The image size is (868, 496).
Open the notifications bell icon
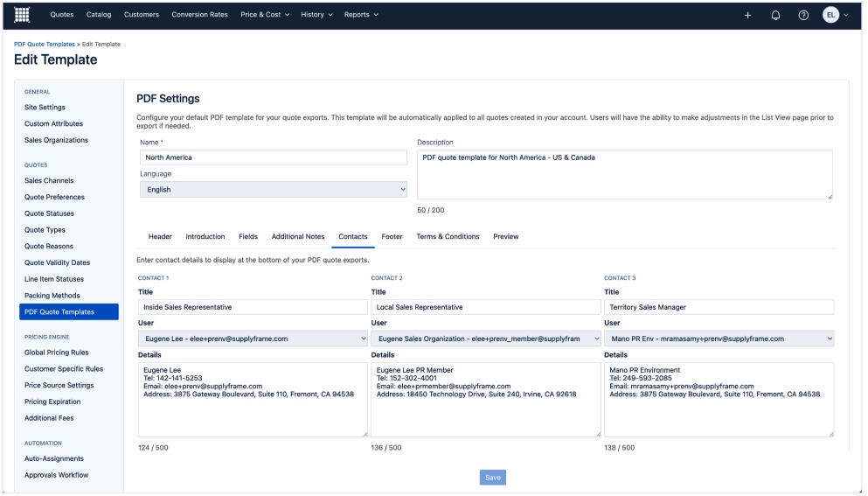tap(774, 15)
